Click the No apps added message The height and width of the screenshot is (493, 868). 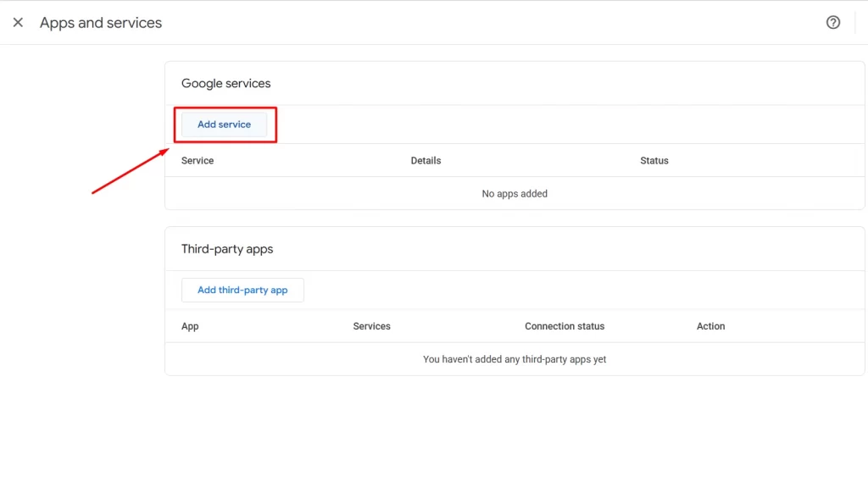(x=515, y=194)
